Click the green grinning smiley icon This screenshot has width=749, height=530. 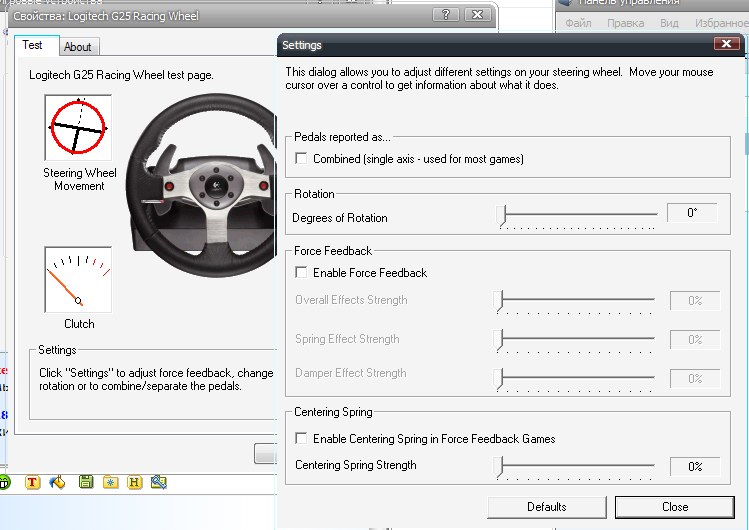coord(4,482)
